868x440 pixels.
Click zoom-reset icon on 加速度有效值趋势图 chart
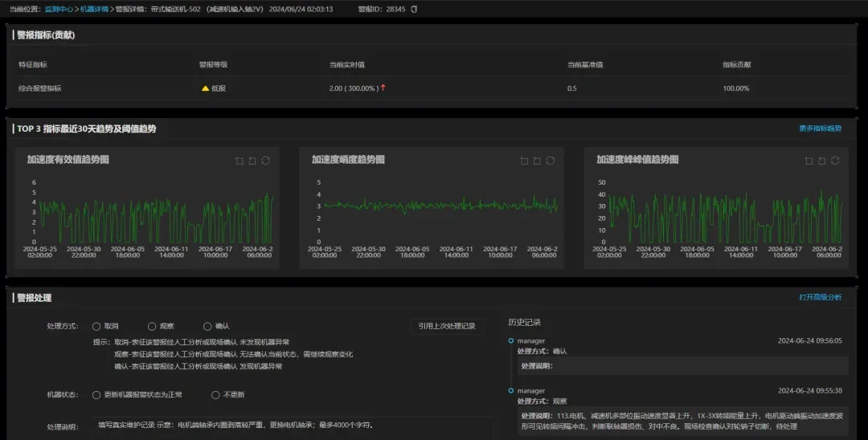tap(252, 161)
